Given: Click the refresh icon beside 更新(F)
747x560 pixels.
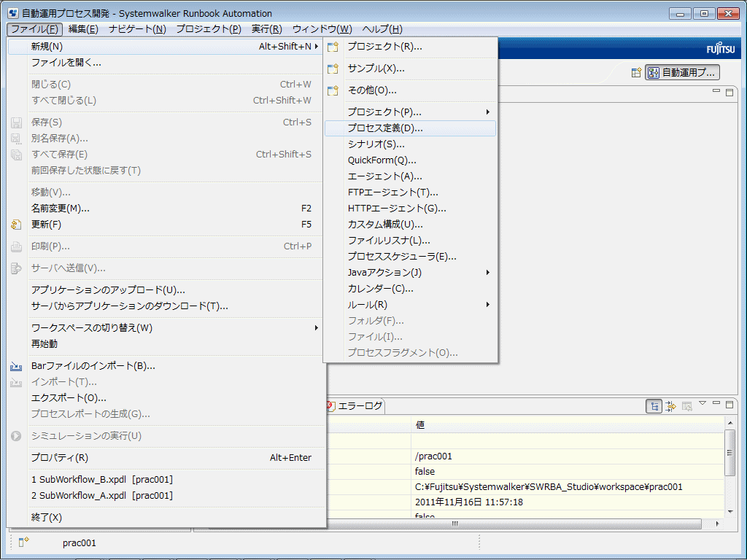Looking at the screenshot, I should tap(16, 225).
